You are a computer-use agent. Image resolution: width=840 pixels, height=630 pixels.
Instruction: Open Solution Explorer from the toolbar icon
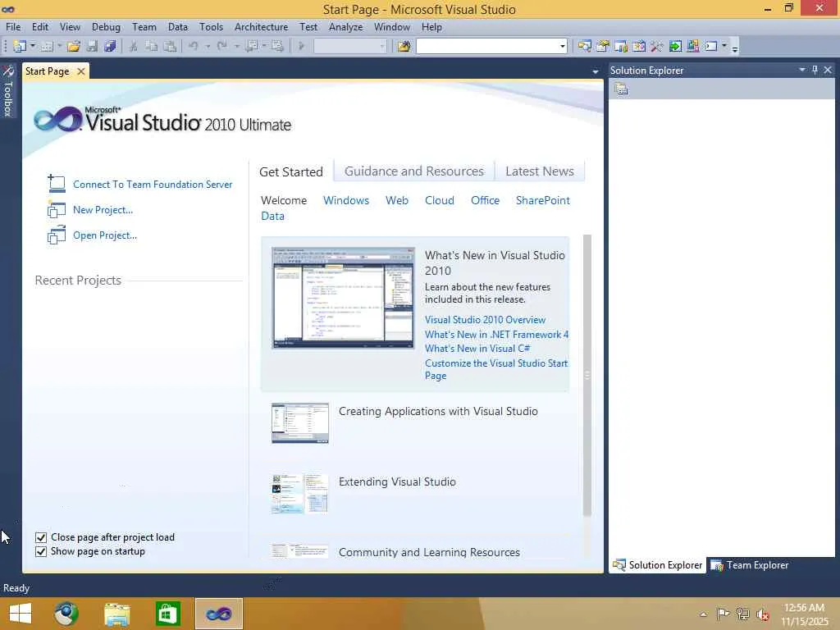pyautogui.click(x=584, y=46)
